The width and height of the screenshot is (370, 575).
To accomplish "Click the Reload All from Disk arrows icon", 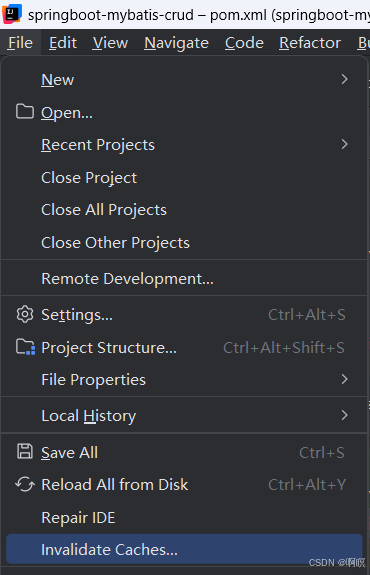I will point(25,484).
